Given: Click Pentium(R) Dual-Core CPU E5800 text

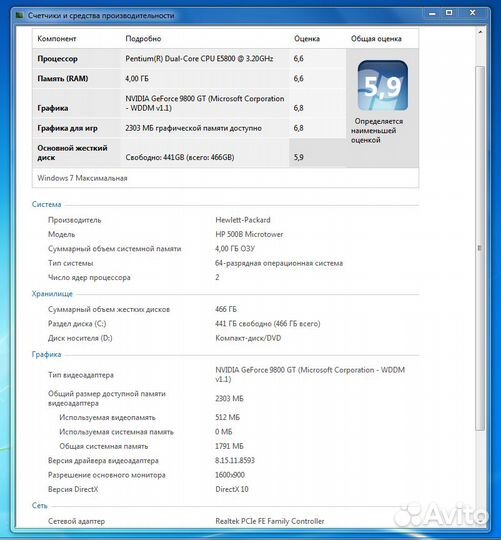Looking at the screenshot, I should coord(199,59).
